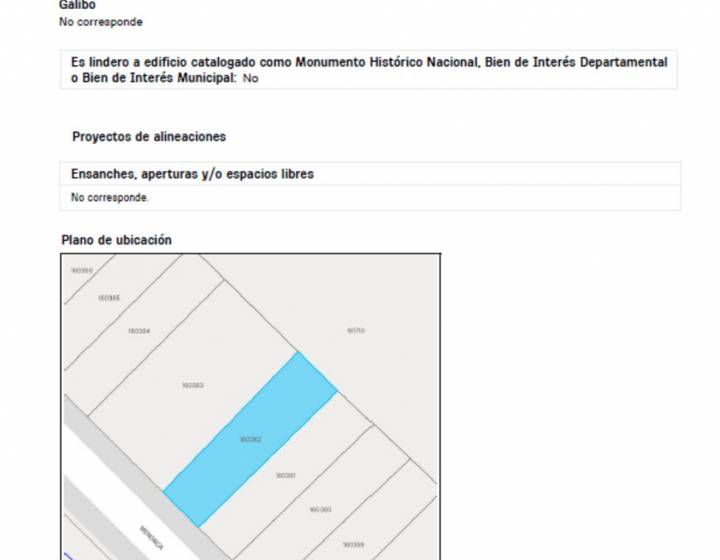Click 'Ensanches, aperturas y/o espacios libres' header
Screen dimensions: 720x560
(192, 174)
